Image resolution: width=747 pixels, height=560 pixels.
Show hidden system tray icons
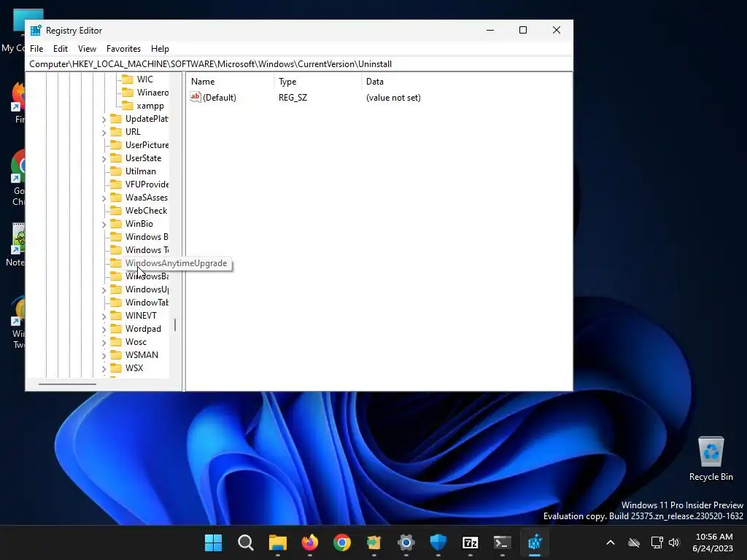click(x=611, y=542)
